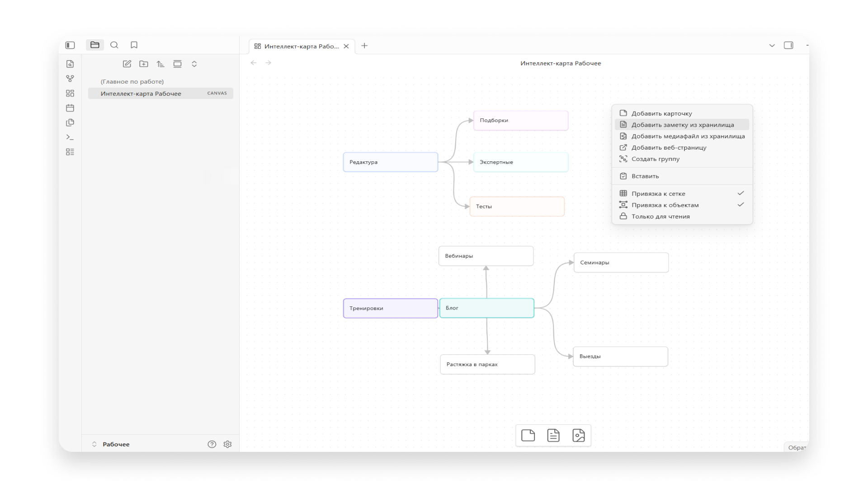Viewport: 868px width, 488px height.
Task: Choose Создать группу in the context menu
Action: tap(682, 159)
